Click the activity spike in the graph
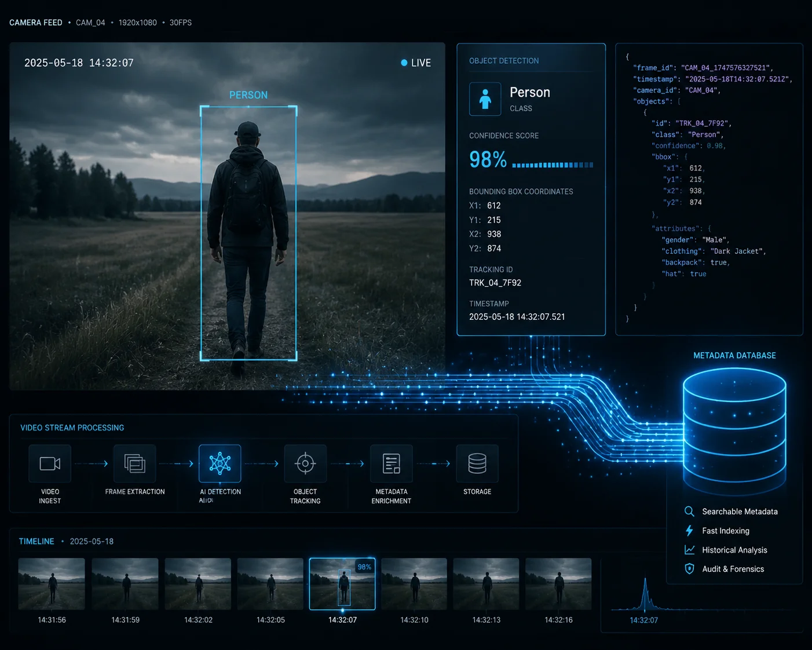Screen dimensions: 812x650 click(x=645, y=594)
